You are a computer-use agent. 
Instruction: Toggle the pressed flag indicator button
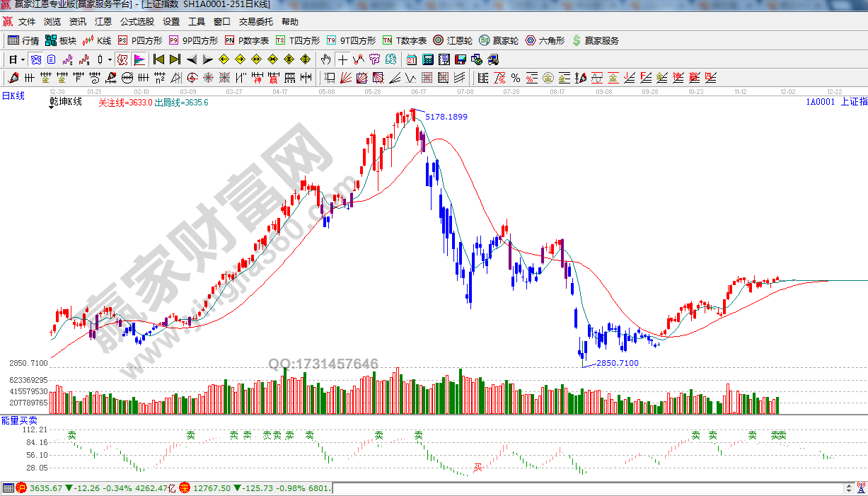coord(139,59)
